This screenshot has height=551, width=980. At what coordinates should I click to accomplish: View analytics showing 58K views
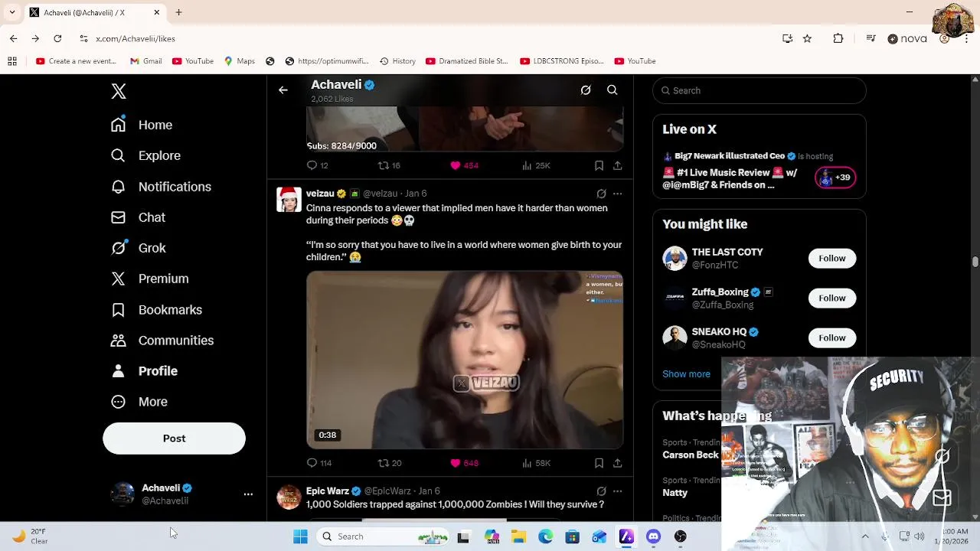(536, 463)
